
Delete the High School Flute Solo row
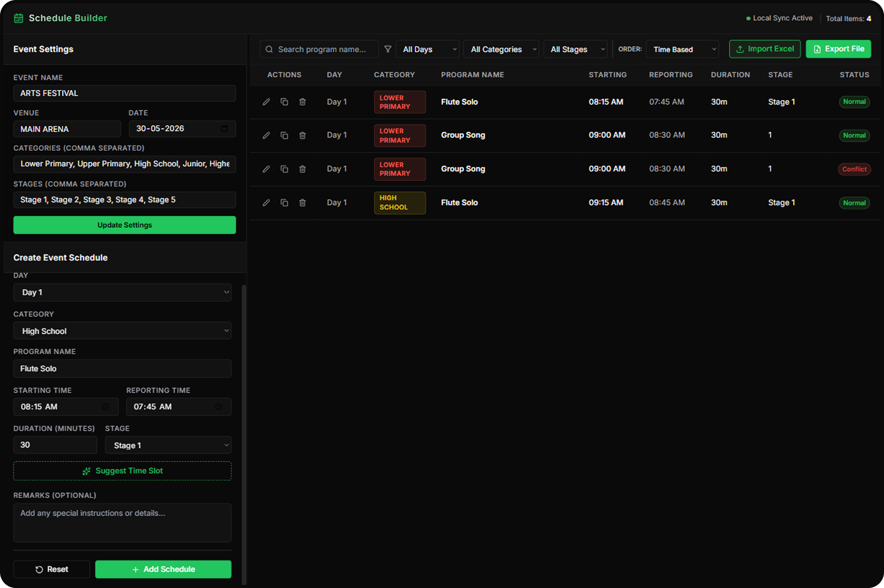tap(302, 203)
